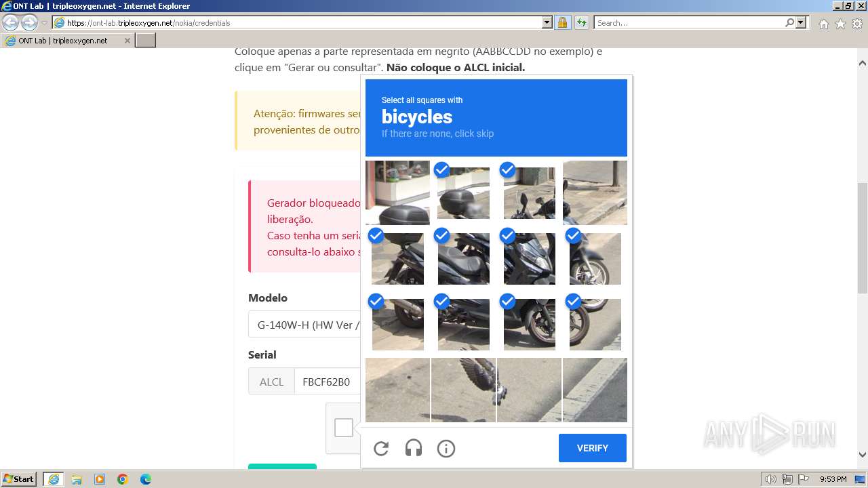Click page scrollbar up arrow
Screen dimensions: 868x488
pos(863,63)
